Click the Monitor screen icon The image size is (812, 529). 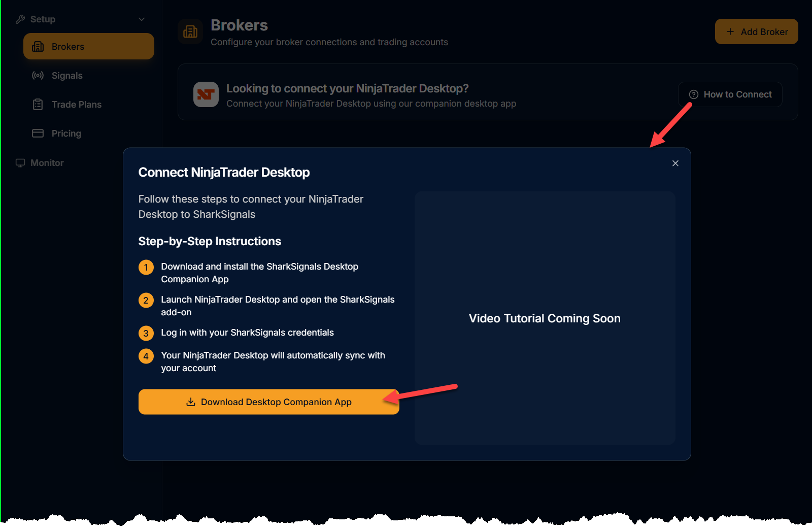pos(20,163)
